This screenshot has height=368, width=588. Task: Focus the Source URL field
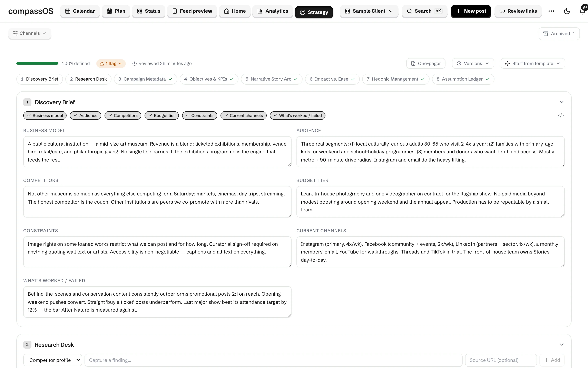point(501,360)
